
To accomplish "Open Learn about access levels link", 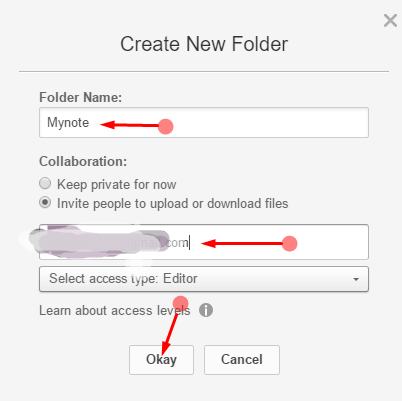I will pyautogui.click(x=115, y=311).
